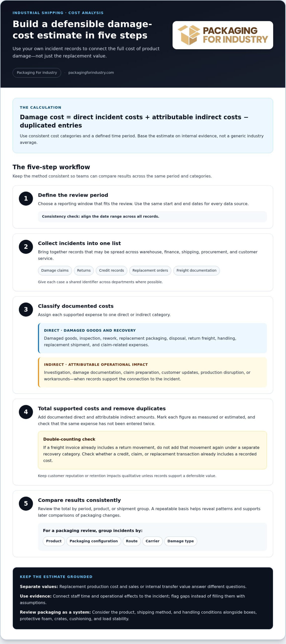286x644 pixels.
Task: Select the step 4 number badge
Action: [26, 412]
